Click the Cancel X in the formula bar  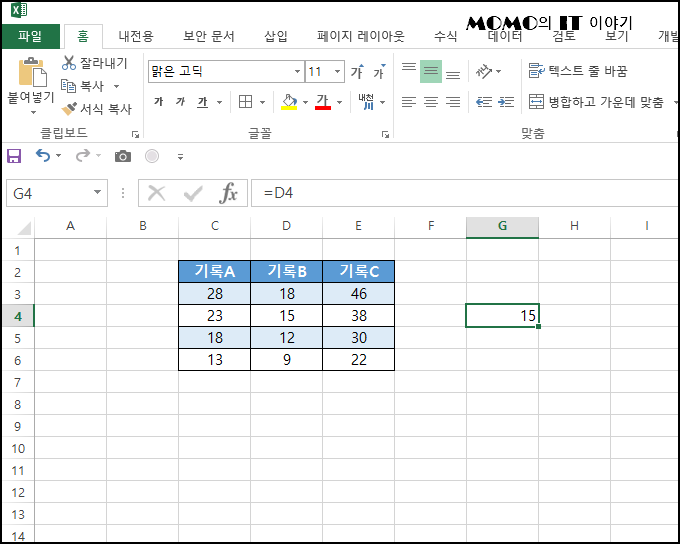(157, 193)
